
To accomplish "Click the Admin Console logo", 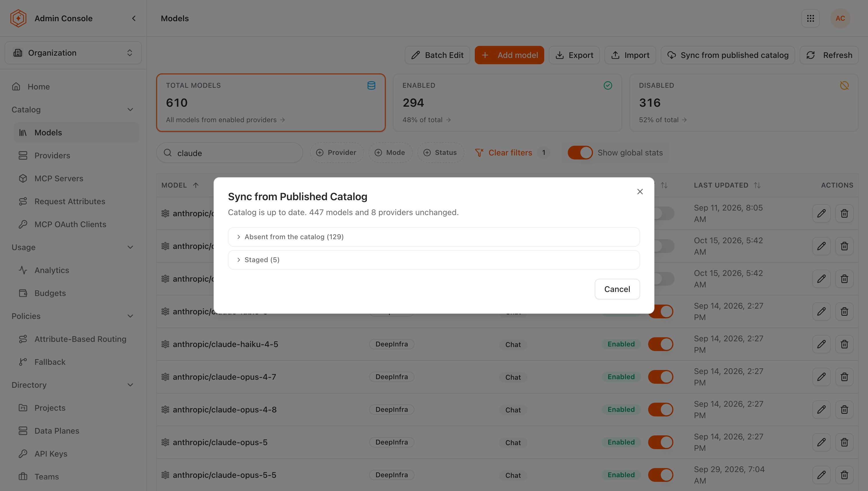I will pyautogui.click(x=18, y=18).
